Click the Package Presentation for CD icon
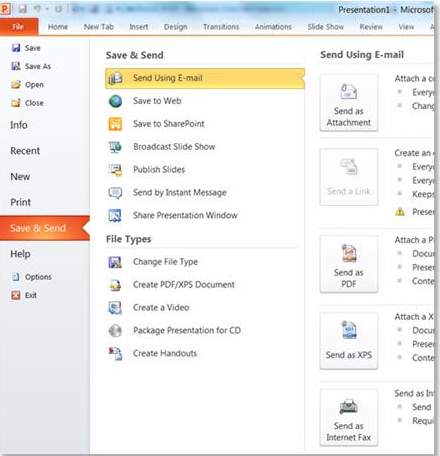Screen dimensions: 440x456 click(115, 331)
